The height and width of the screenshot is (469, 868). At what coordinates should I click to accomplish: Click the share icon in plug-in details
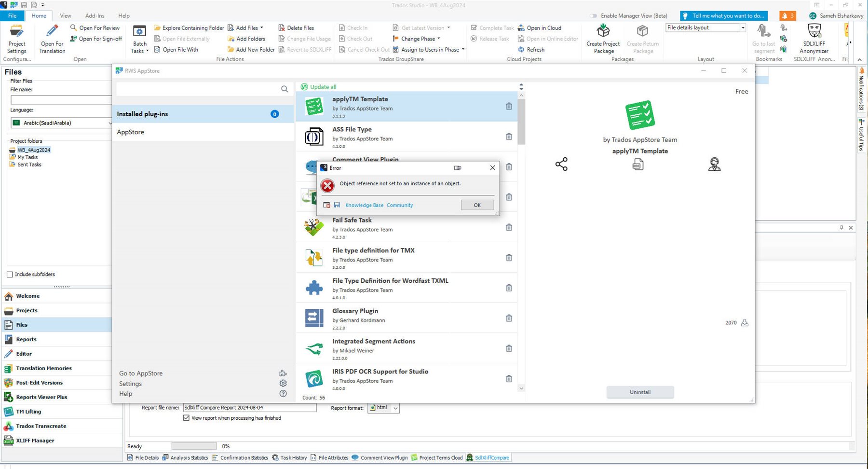click(x=561, y=164)
